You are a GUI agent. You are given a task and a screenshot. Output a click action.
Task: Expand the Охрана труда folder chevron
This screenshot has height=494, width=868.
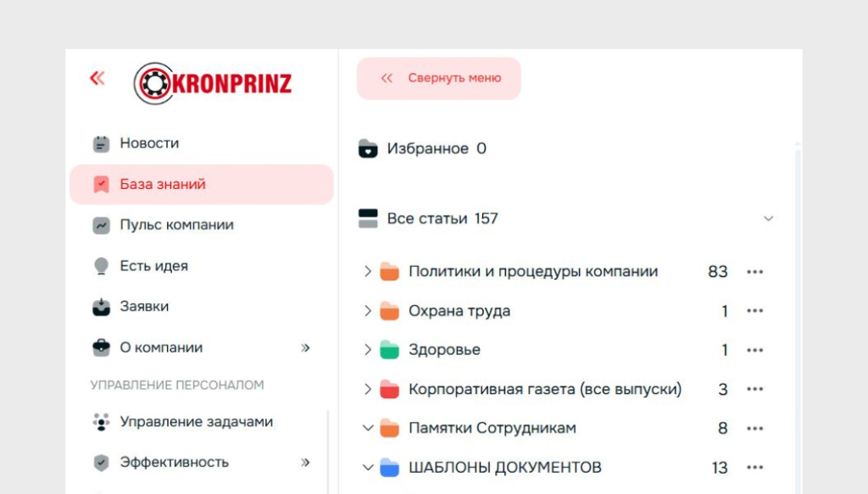tap(368, 311)
